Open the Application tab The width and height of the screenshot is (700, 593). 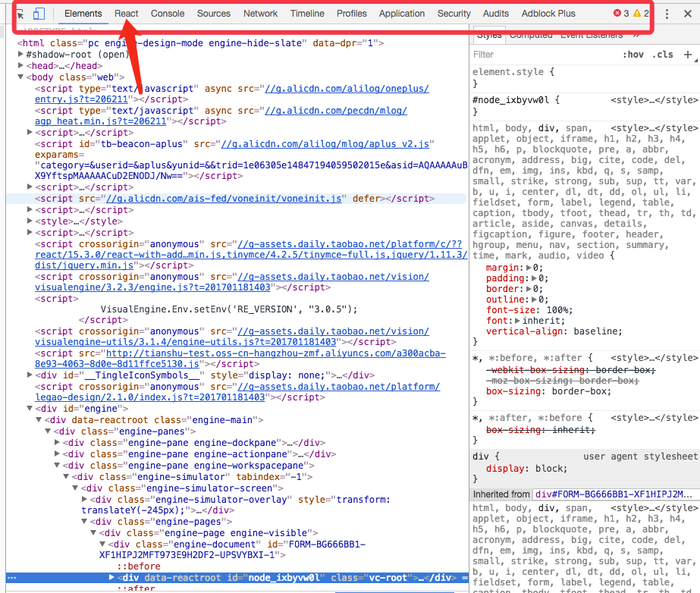(x=402, y=14)
